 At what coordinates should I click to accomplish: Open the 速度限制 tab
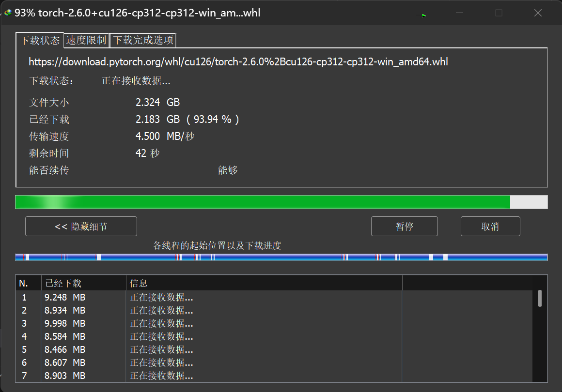click(86, 40)
